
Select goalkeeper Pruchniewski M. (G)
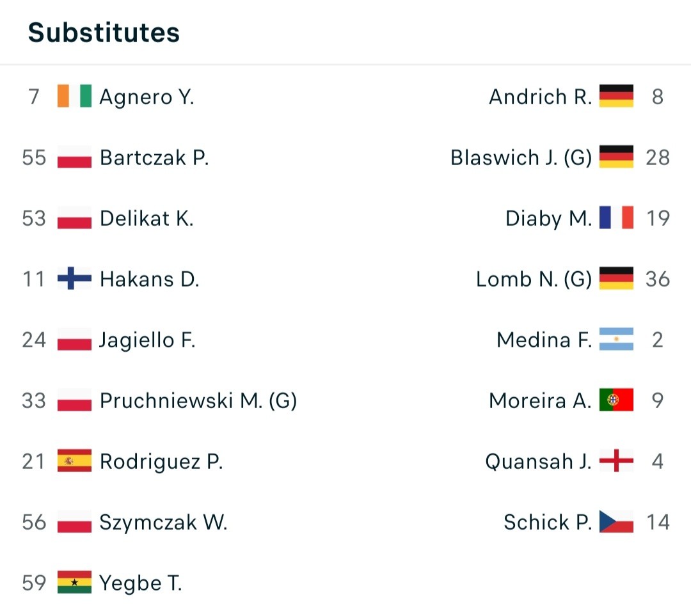198,401
